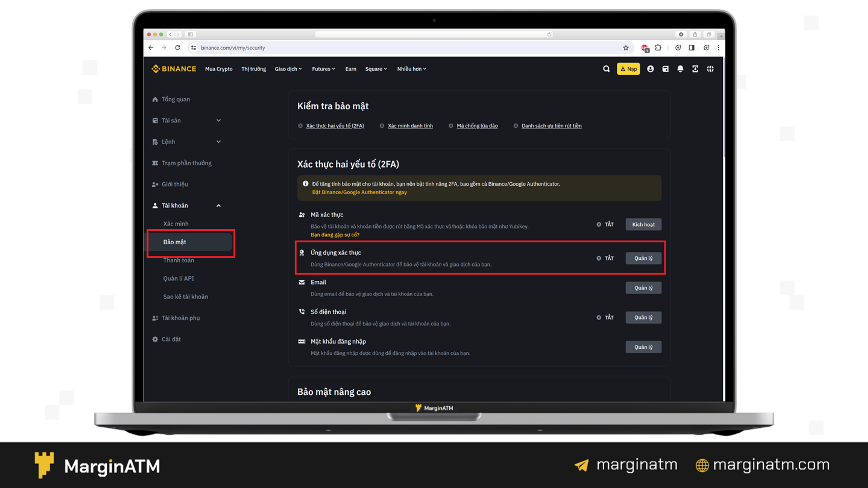Open Giới thiệu in sidebar
The width and height of the screenshot is (868, 488).
point(170,184)
